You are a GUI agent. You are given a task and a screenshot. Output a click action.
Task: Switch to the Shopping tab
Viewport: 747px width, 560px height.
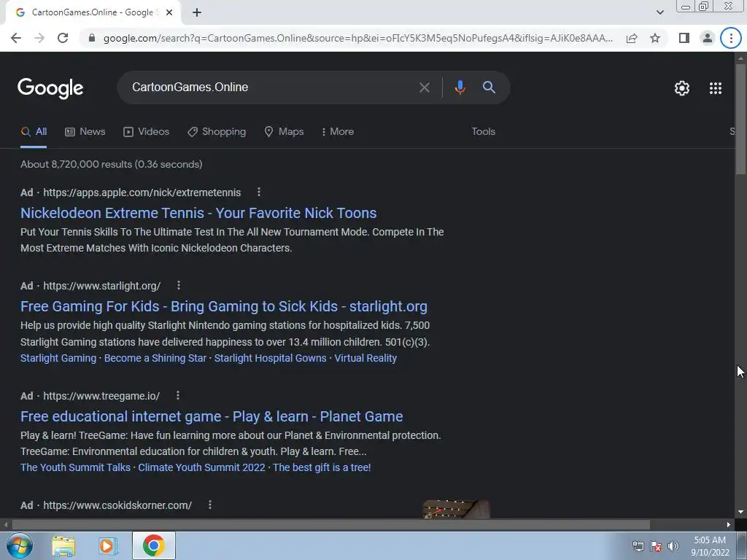(217, 132)
